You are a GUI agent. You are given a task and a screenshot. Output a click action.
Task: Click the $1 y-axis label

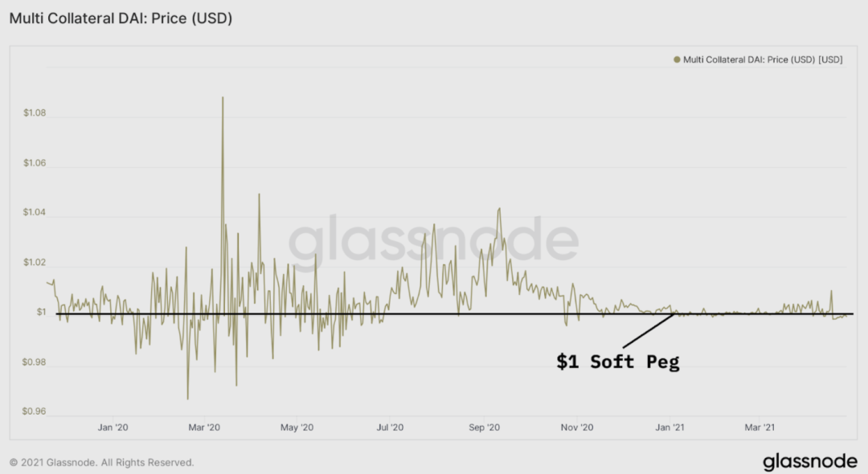(42, 312)
